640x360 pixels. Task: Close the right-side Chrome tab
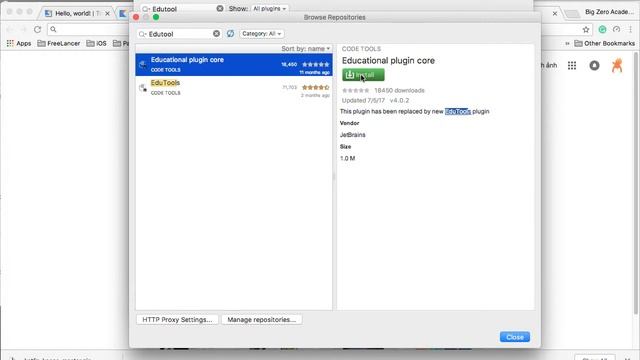click(555, 13)
